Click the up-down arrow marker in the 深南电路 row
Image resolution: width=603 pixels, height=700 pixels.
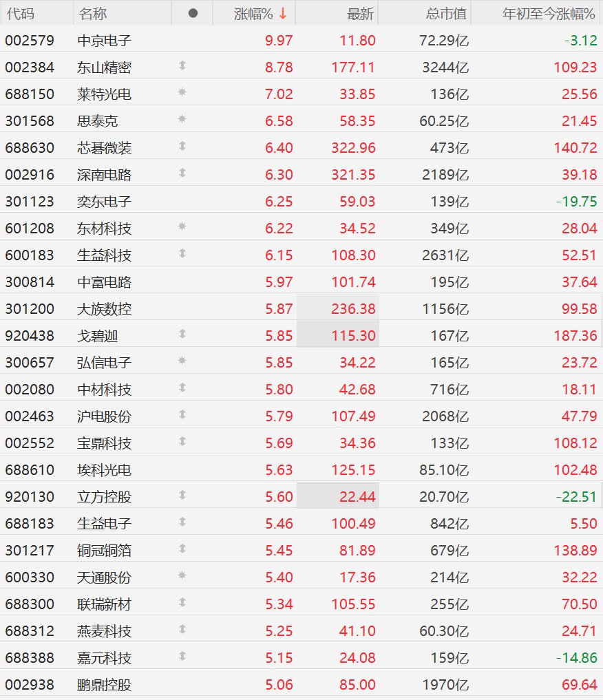click(x=182, y=173)
